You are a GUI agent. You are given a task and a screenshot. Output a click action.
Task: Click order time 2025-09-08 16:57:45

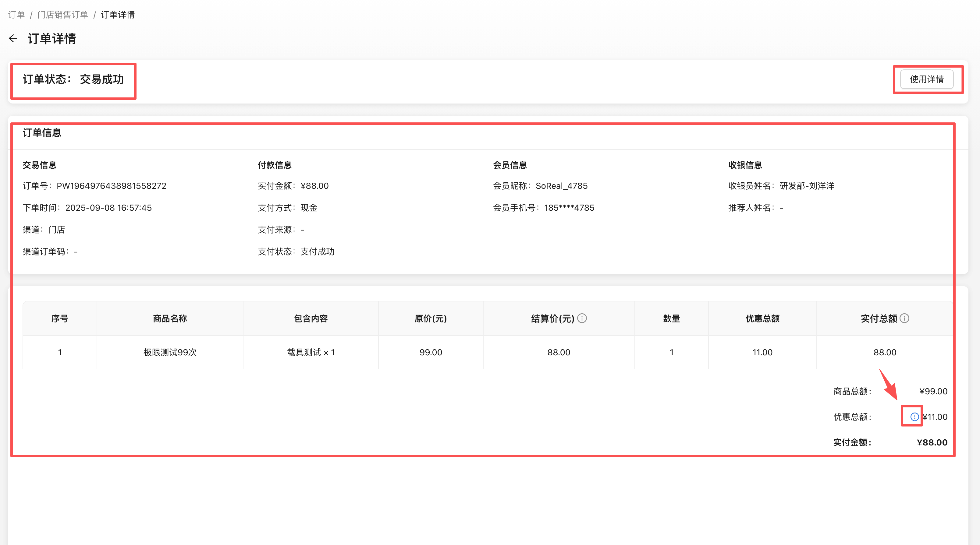click(x=108, y=208)
